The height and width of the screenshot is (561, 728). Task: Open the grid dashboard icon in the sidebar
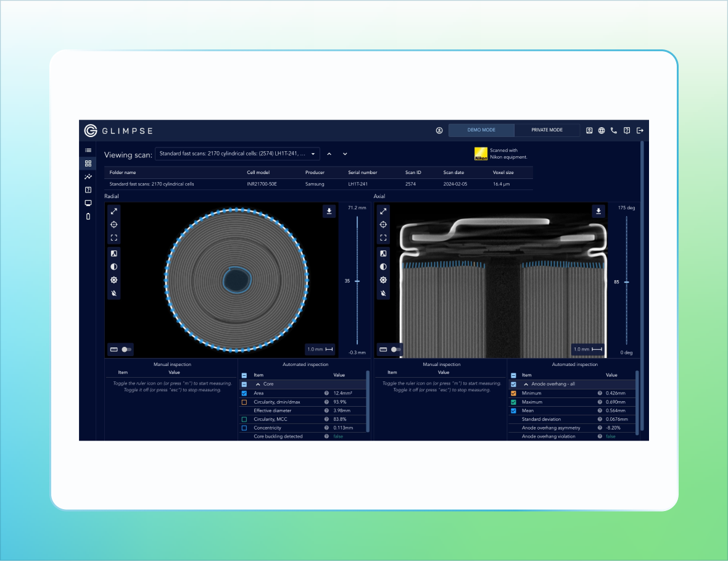(88, 164)
